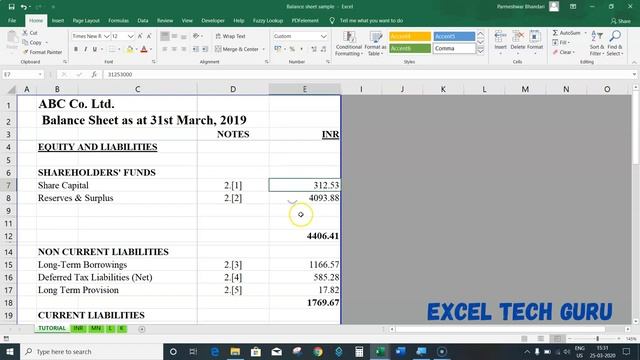The width and height of the screenshot is (640, 360).
Task: Click Decrease Font Size icon
Action: point(149,36)
